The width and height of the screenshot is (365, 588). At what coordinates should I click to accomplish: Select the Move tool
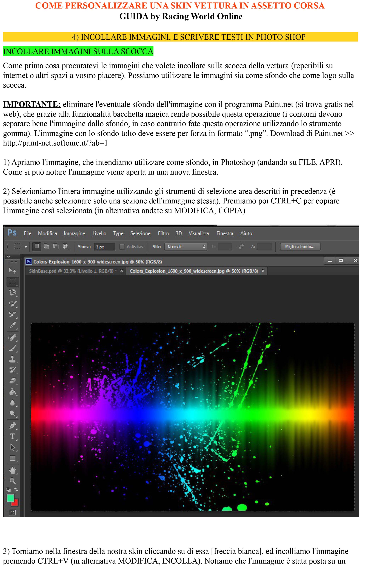[x=12, y=271]
